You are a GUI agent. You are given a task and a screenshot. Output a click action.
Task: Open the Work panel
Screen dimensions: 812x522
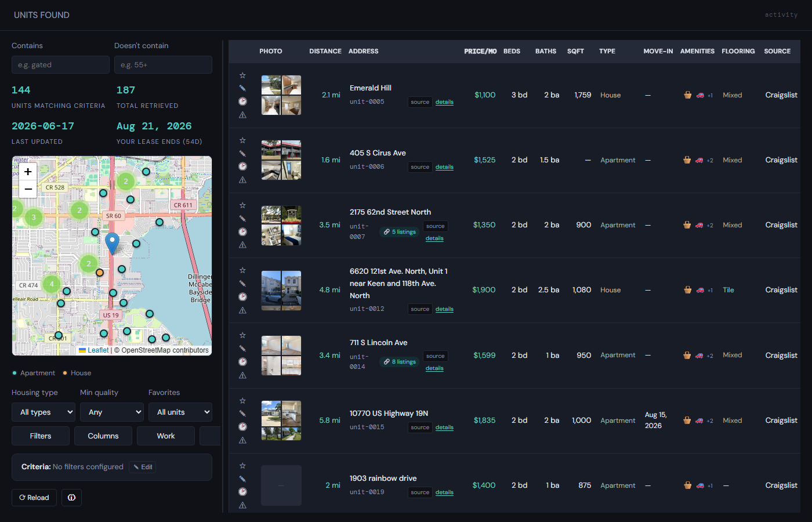[x=166, y=436]
